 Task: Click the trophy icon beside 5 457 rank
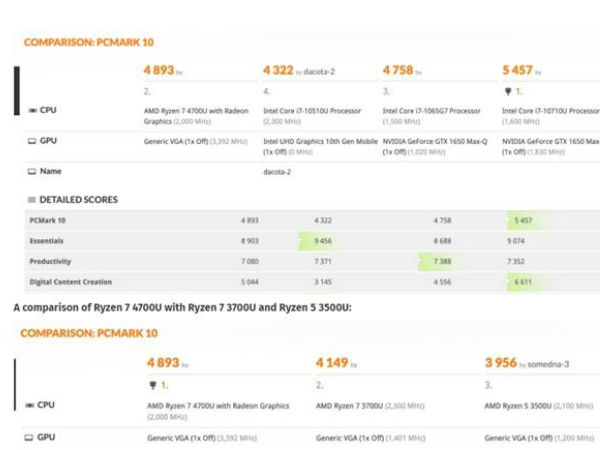(x=508, y=91)
